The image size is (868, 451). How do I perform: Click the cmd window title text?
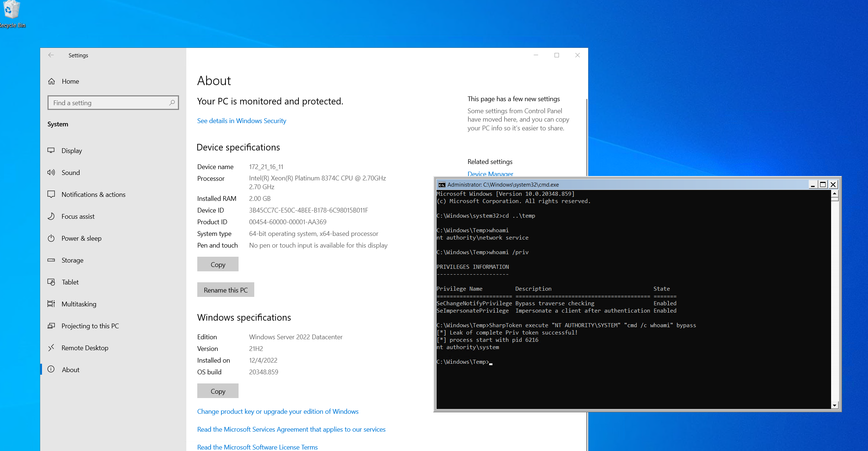coord(503,184)
